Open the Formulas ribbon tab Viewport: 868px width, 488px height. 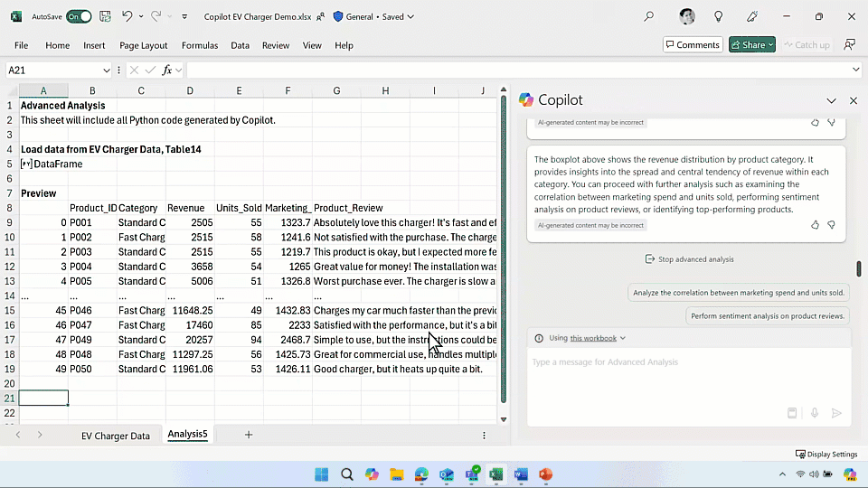[x=199, y=45]
